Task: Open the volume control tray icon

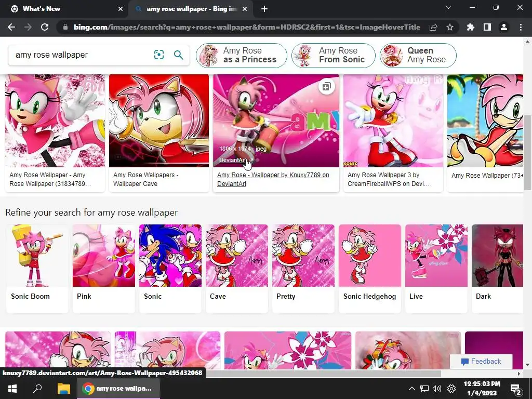Action: pyautogui.click(x=437, y=389)
